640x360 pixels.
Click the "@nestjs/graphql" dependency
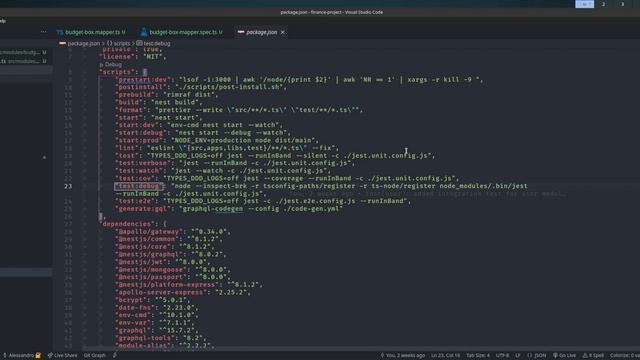tap(149, 254)
